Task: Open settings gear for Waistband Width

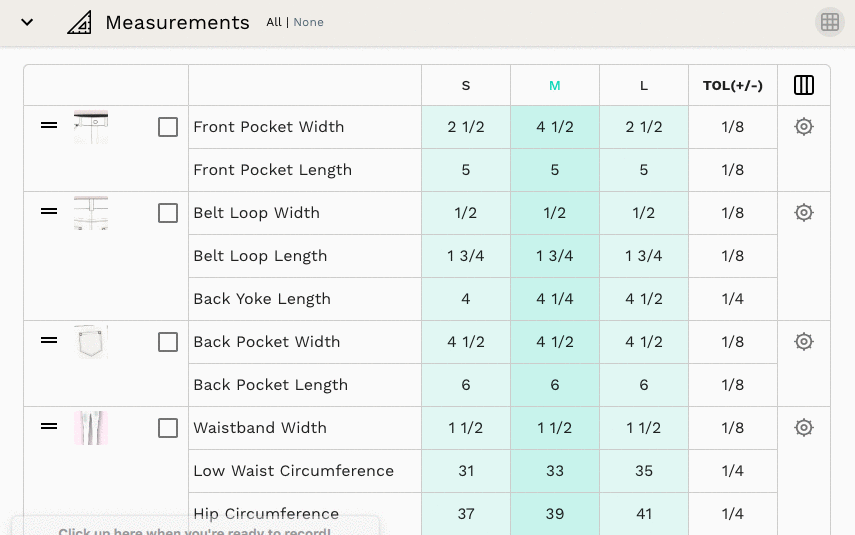Action: [804, 428]
